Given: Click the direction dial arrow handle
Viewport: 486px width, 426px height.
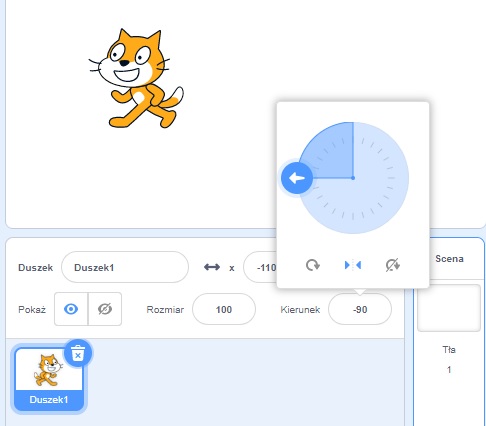Looking at the screenshot, I should click(x=297, y=178).
